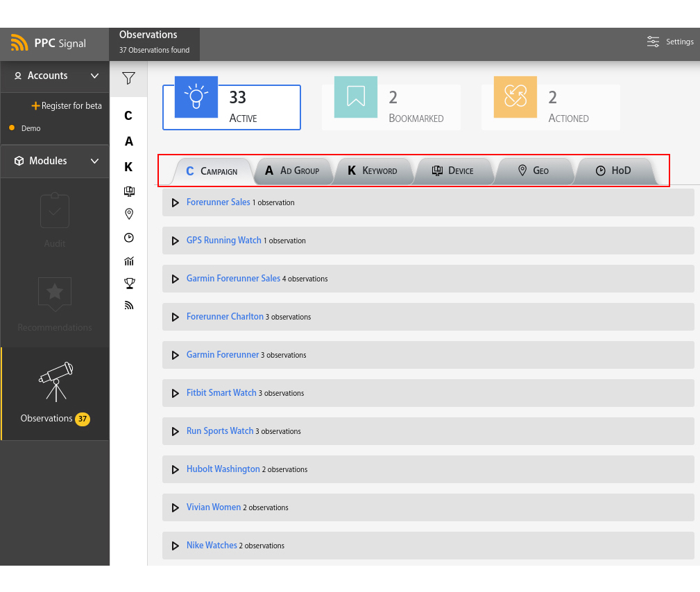
Task: Select the C campaign icon in side strip
Action: coord(128,116)
